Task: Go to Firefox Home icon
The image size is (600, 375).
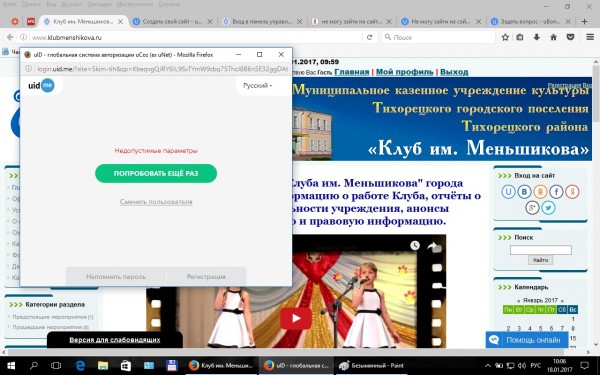Action: point(553,37)
